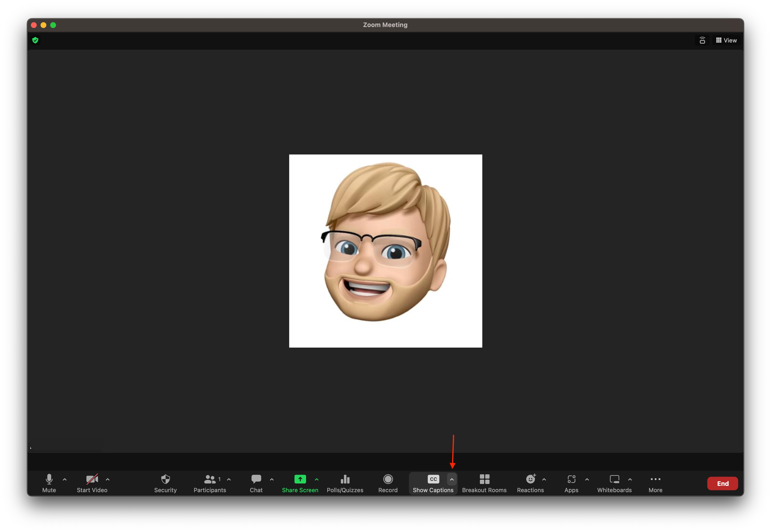The image size is (771, 532).
Task: Start recording with the Record icon
Action: (x=388, y=483)
